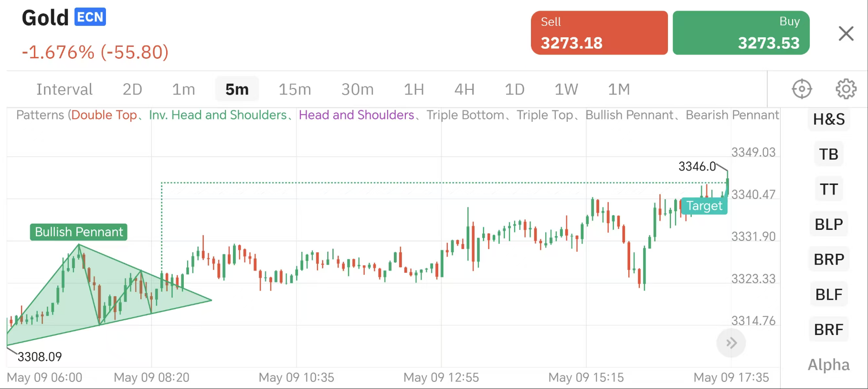The image size is (868, 389).
Task: Click the double-chevron scroll-forward button
Action: point(731,343)
